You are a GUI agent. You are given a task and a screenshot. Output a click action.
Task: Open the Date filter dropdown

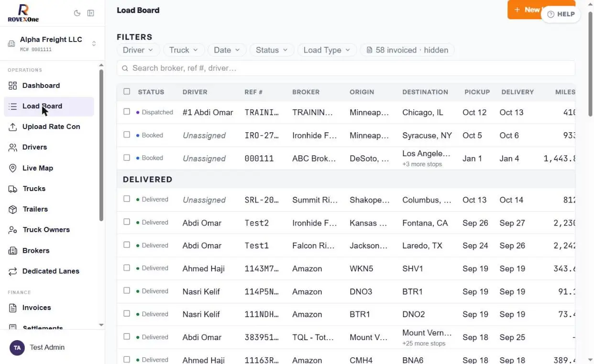227,50
